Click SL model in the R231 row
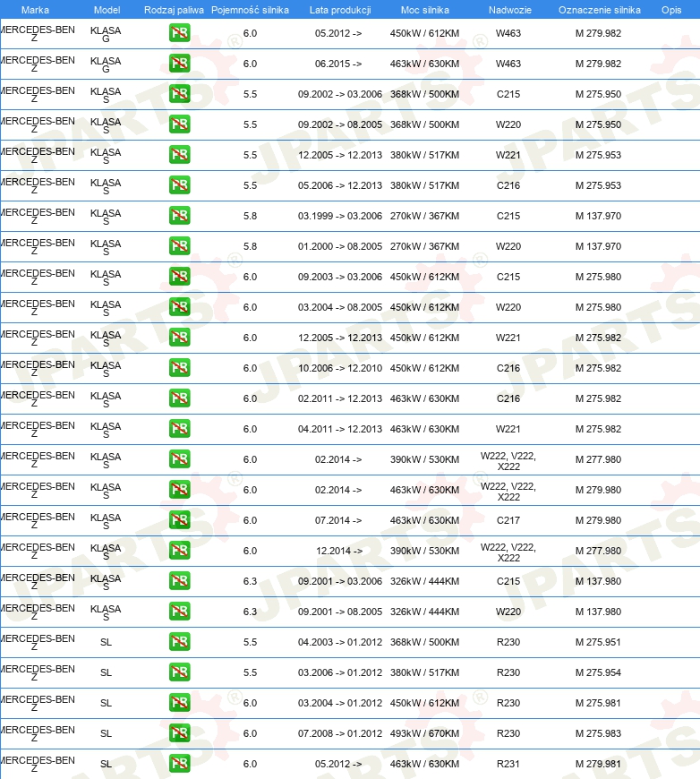 pos(106,764)
